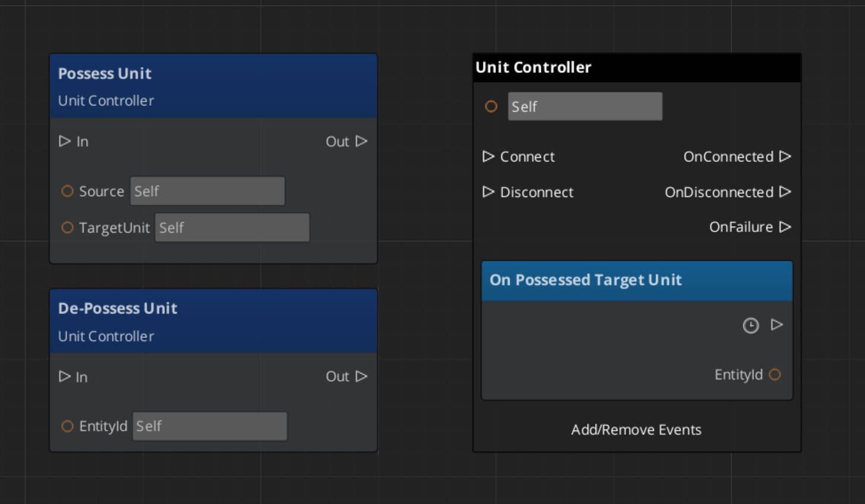
Task: Click the execution arrow beside the clock icon
Action: click(777, 325)
